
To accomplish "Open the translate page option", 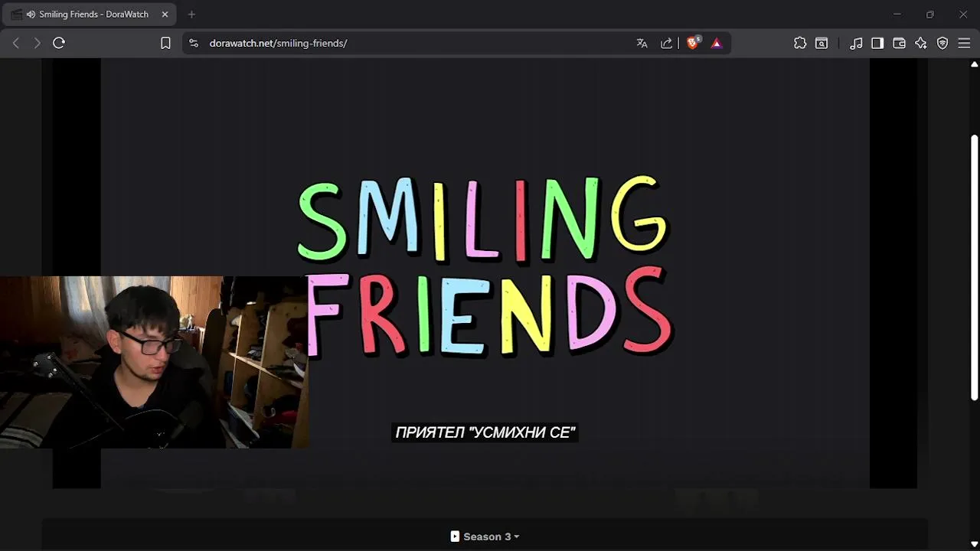I will (x=642, y=44).
